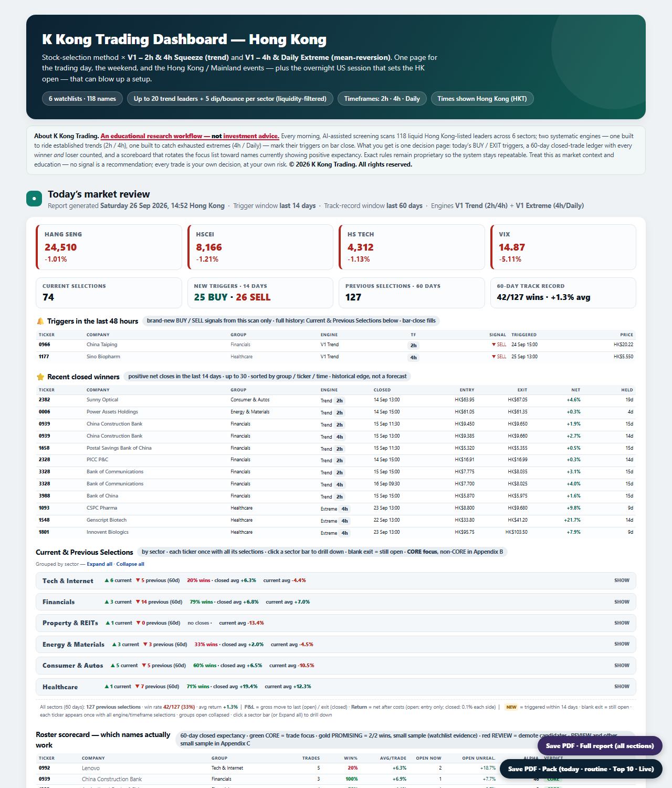Image resolution: width=672 pixels, height=788 pixels.
Task: Click the New Triggers 25 BUY 26 SELL card
Action: tap(260, 293)
